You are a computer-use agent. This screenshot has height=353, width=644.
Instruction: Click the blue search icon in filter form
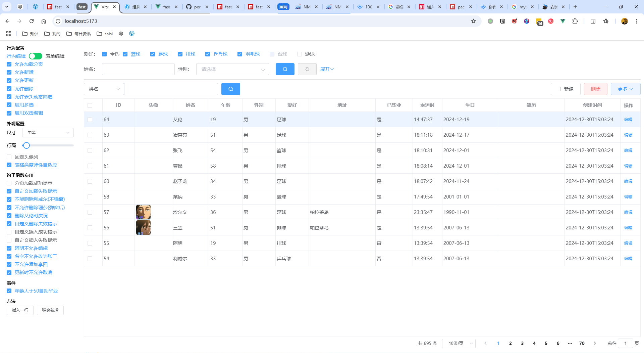(285, 69)
